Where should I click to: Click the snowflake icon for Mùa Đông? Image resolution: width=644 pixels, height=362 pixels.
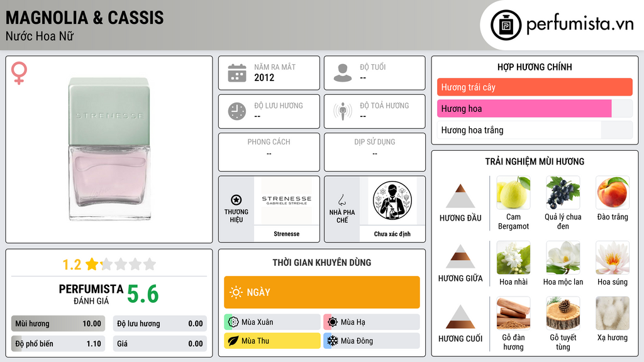333,341
